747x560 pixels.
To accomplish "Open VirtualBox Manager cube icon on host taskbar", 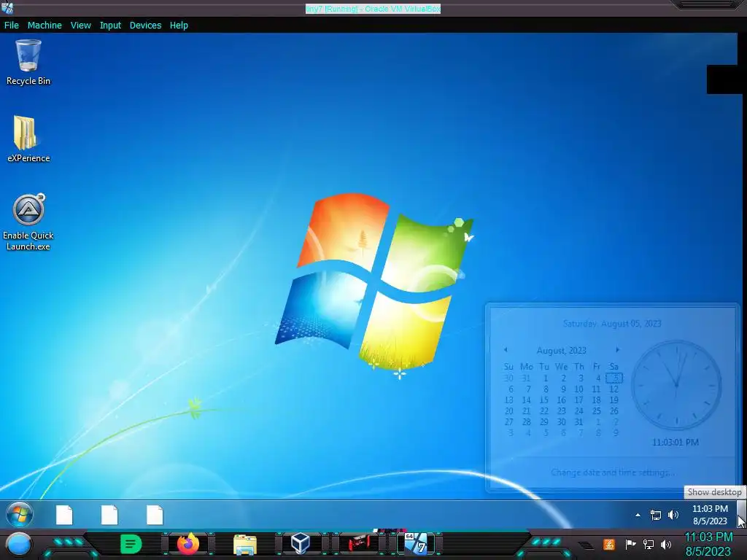I will pyautogui.click(x=301, y=543).
